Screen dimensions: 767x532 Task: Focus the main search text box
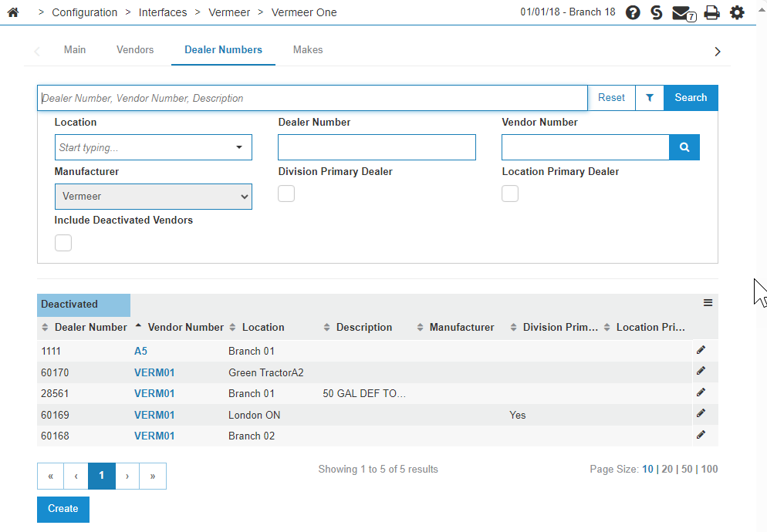coord(312,98)
